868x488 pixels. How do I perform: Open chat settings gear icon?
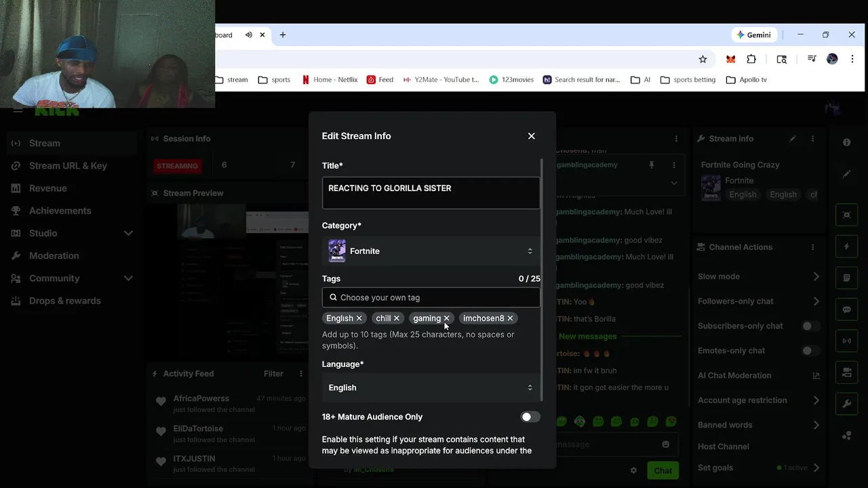click(x=633, y=470)
